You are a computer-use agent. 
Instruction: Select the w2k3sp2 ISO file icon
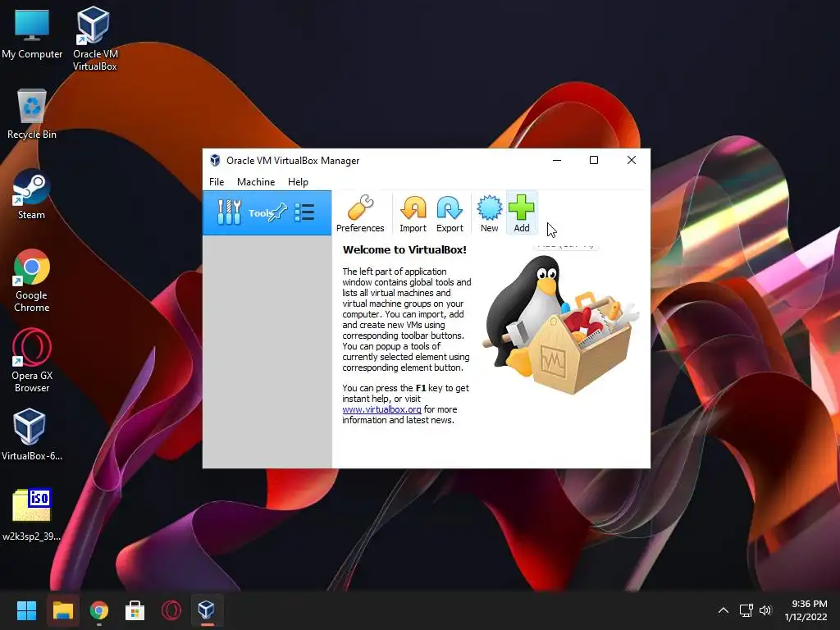tap(32, 515)
